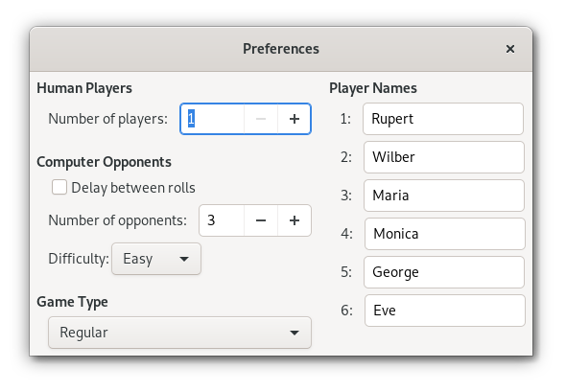Expand the Game Type Regular combo box
This screenshot has height=392, width=566.
[x=179, y=333]
